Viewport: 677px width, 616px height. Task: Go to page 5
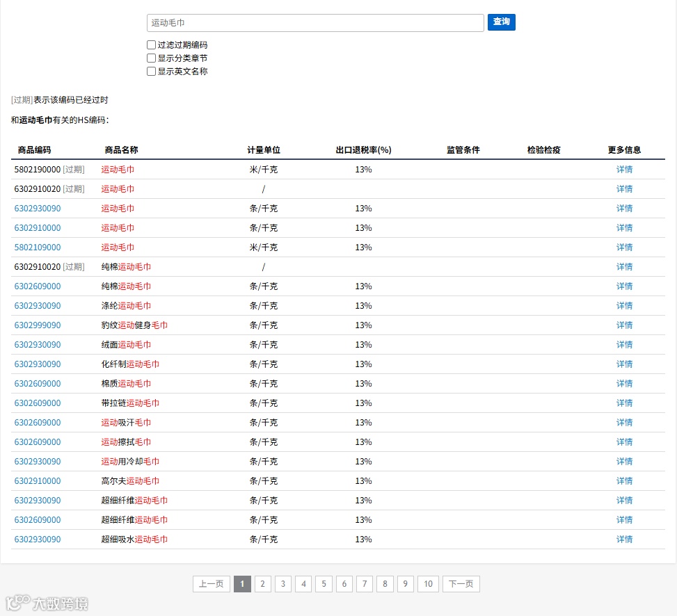point(324,584)
